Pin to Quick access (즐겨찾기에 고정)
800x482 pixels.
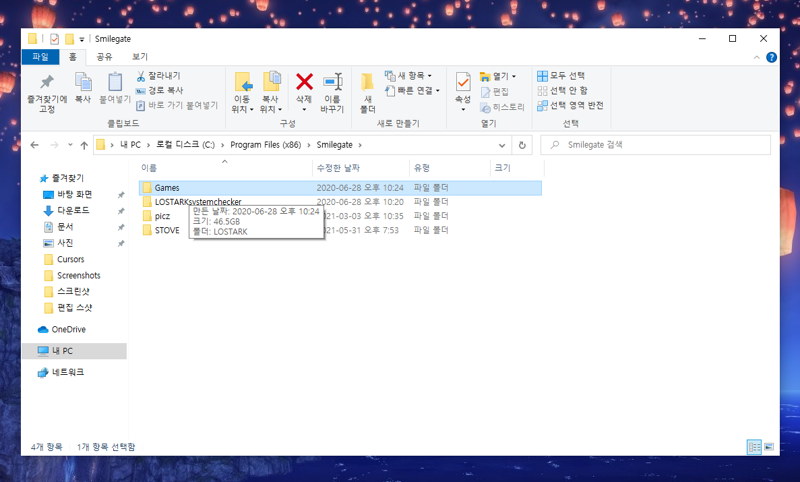47,92
